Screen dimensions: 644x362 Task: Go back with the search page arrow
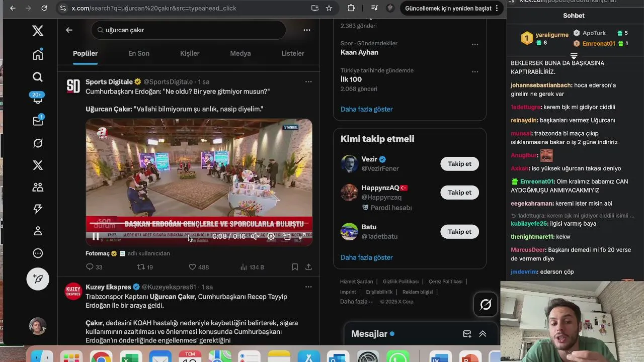(x=69, y=30)
